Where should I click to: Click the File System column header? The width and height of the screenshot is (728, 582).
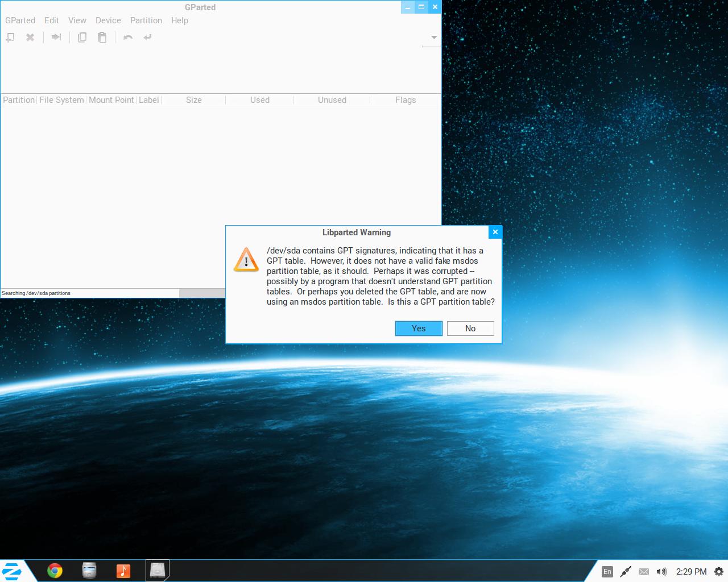coord(61,100)
